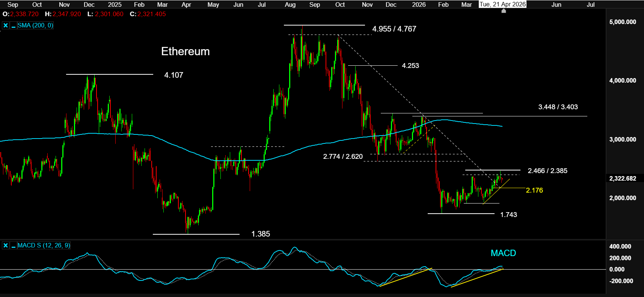
Task: Click the 4.107 resistance label
Action: pos(173,75)
